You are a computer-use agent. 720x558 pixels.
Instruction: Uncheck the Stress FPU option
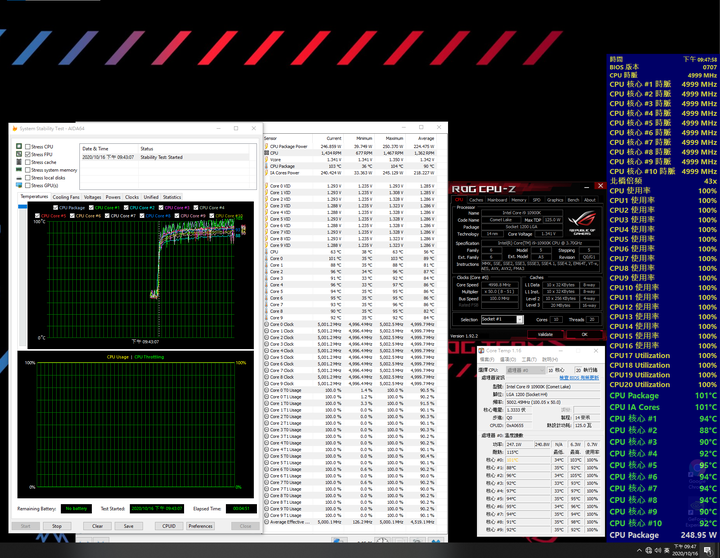[28, 154]
